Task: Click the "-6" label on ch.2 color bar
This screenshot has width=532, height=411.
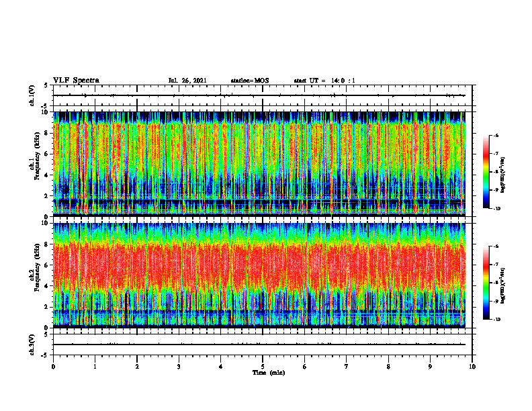Action: [496, 246]
